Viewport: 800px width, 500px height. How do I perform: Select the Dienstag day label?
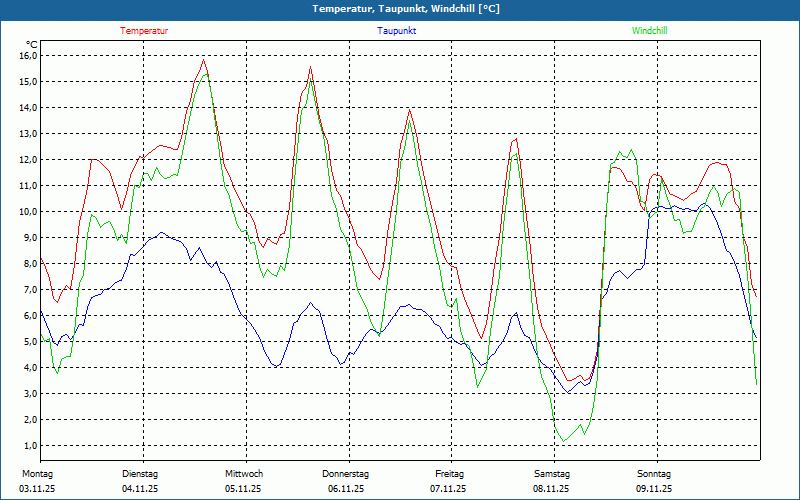click(140, 473)
